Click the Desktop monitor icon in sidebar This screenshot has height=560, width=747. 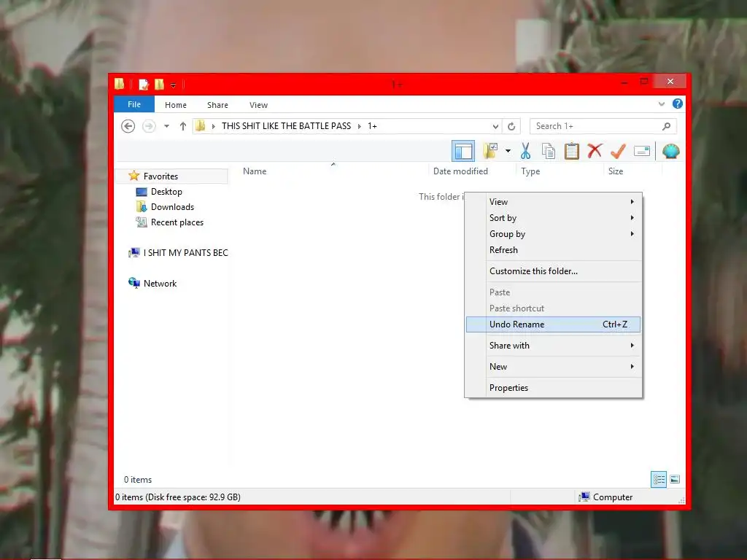[142, 192]
